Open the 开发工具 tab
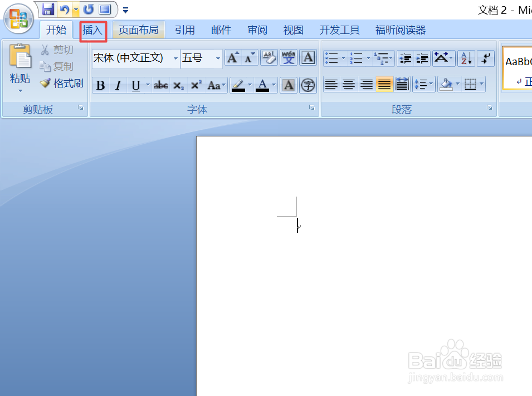Image resolution: width=532 pixels, height=396 pixels. point(339,30)
